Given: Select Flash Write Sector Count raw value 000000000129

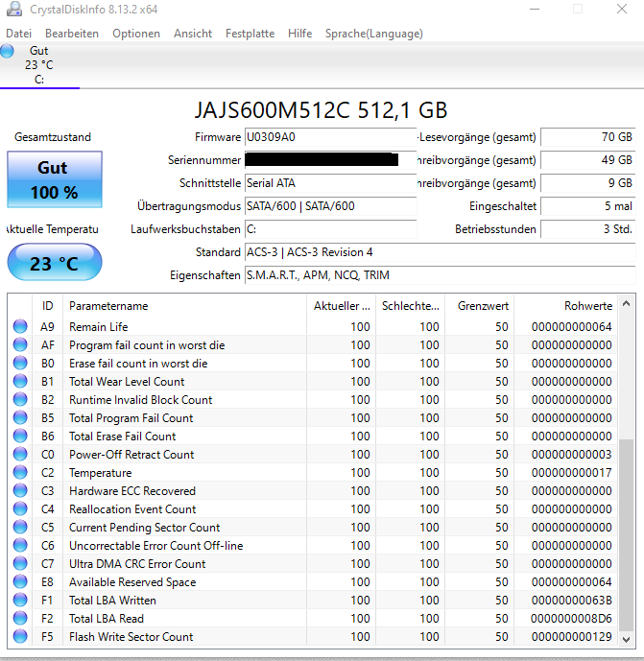Looking at the screenshot, I should pos(571,637).
